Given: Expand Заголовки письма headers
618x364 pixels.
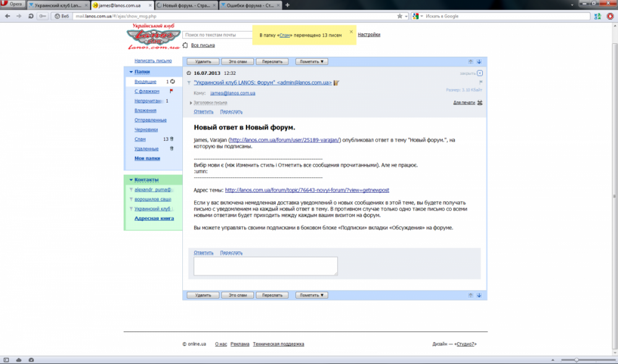Looking at the screenshot, I should [x=210, y=103].
